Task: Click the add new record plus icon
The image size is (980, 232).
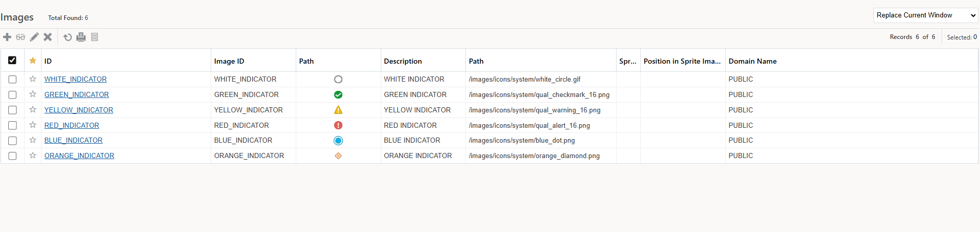Action: point(7,37)
